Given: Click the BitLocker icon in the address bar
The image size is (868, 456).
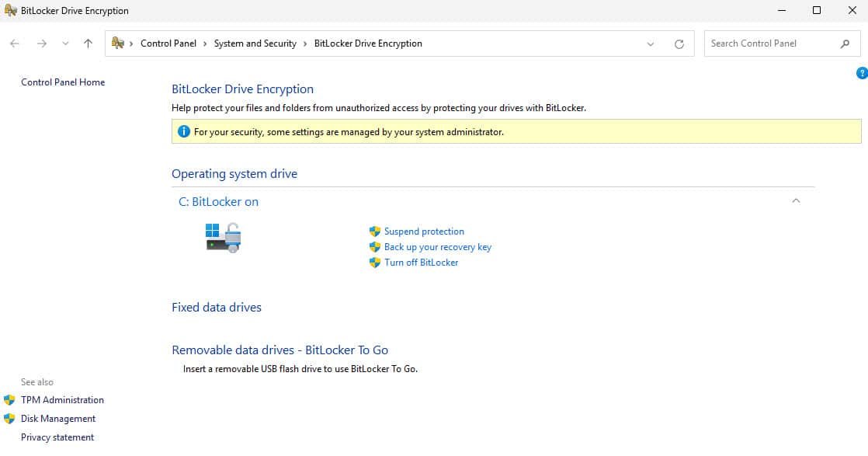Looking at the screenshot, I should [116, 44].
